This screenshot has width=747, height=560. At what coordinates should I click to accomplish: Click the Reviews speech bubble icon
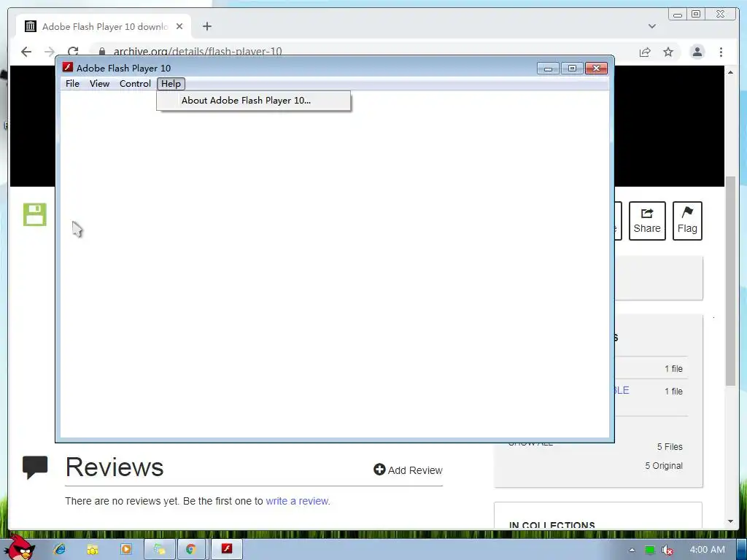[35, 467]
